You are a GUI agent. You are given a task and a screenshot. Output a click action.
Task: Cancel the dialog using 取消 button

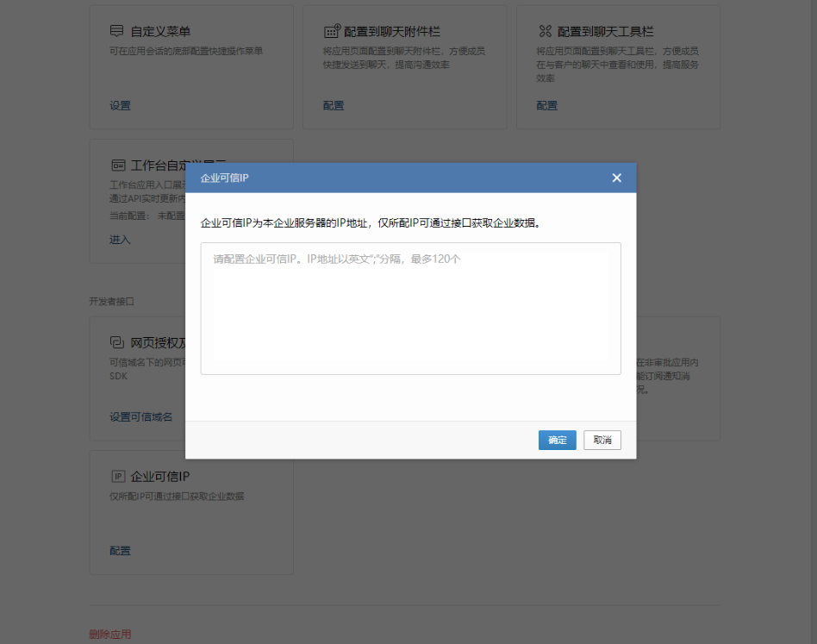point(602,440)
